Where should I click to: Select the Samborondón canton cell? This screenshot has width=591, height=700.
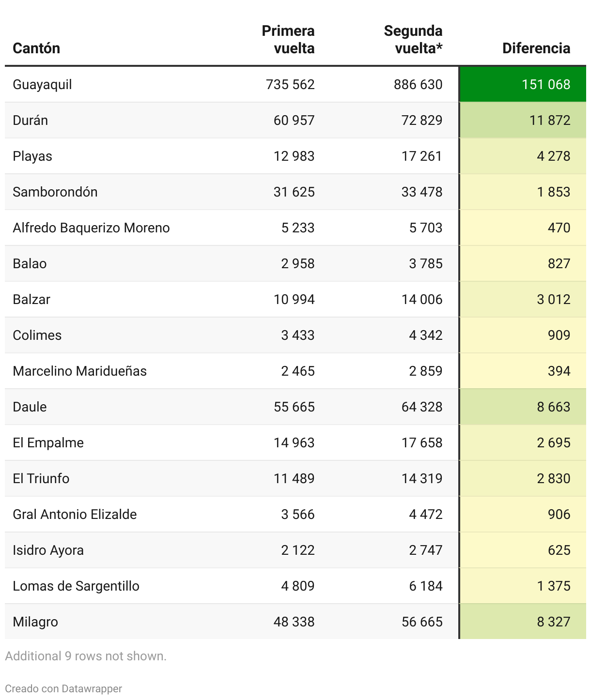(55, 192)
